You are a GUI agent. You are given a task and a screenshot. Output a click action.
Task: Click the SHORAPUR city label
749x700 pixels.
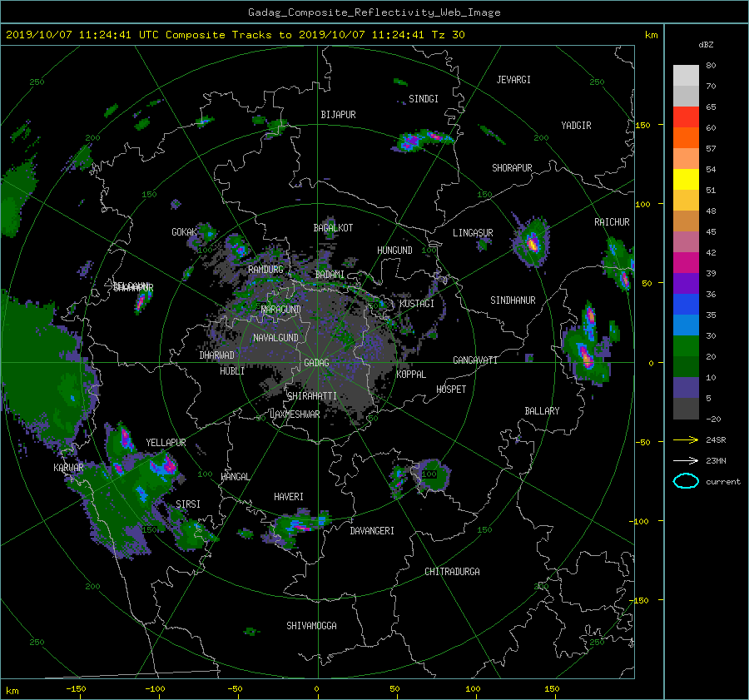coord(512,168)
